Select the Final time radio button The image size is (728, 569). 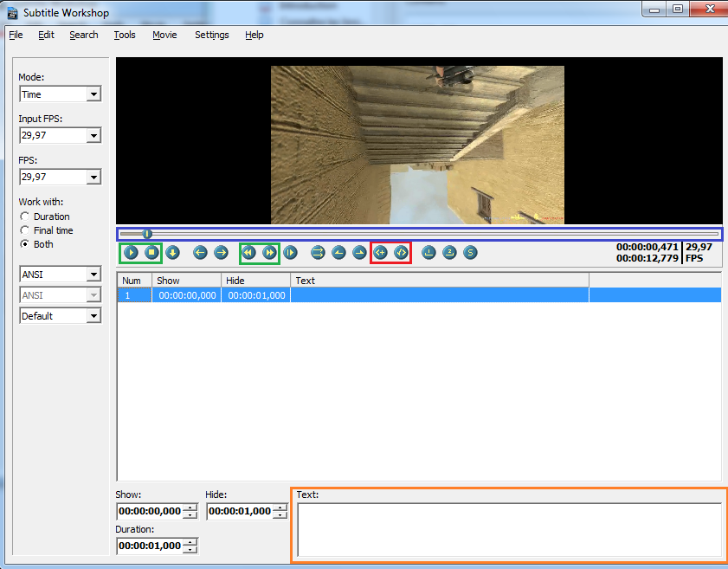coord(25,230)
